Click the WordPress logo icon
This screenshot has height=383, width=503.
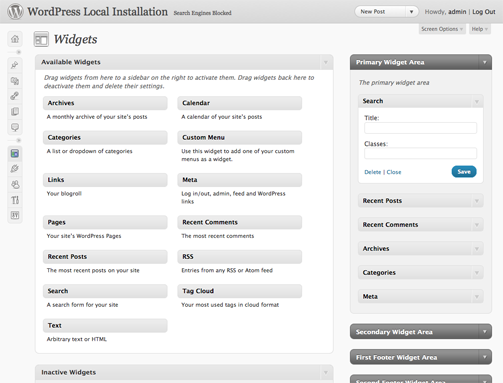(x=15, y=12)
